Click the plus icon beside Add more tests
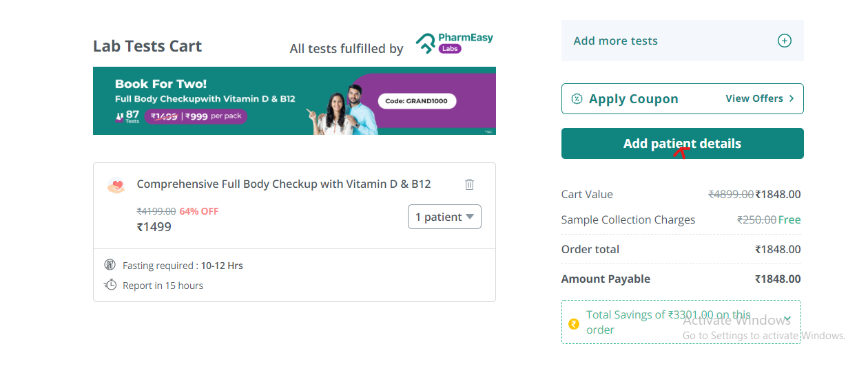Viewport: 868px width, 366px height. (784, 41)
